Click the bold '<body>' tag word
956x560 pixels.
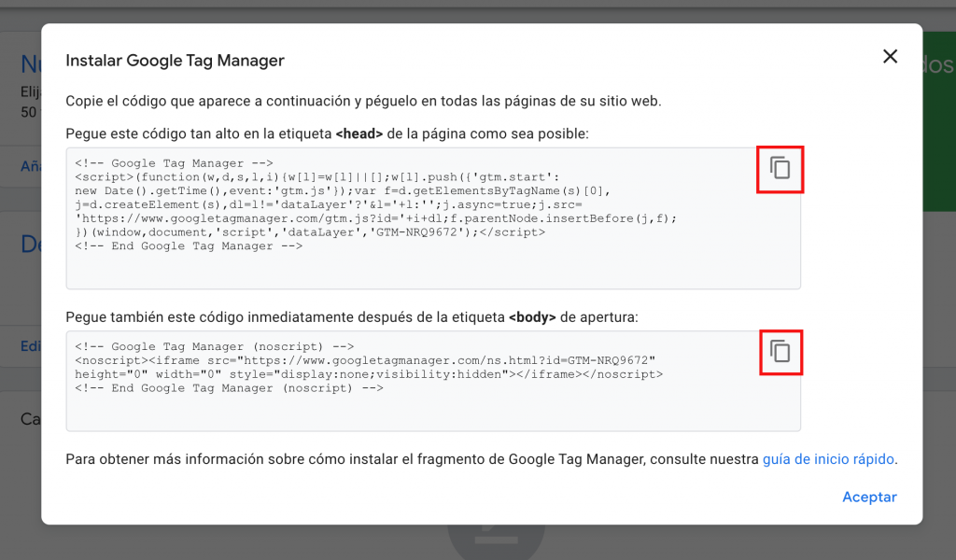531,317
